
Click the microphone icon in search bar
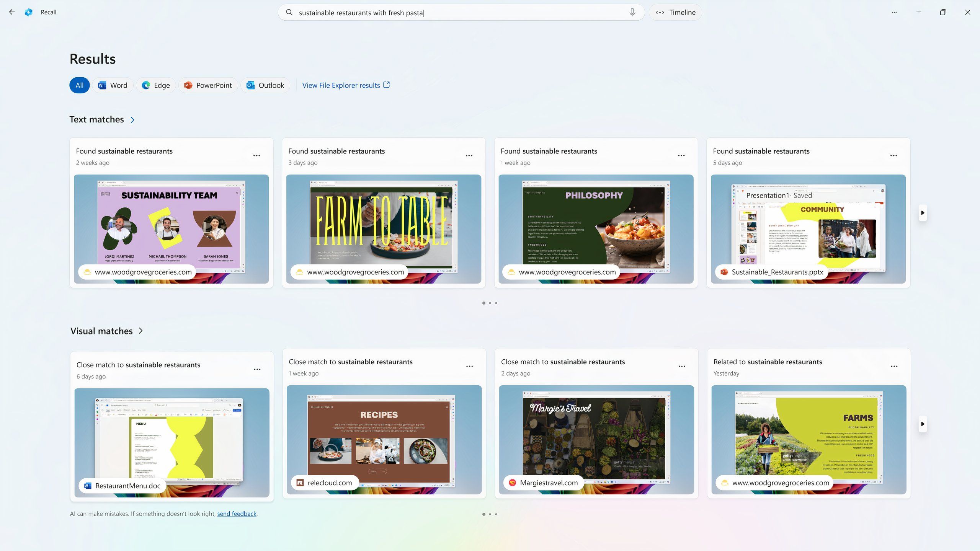pyautogui.click(x=631, y=12)
